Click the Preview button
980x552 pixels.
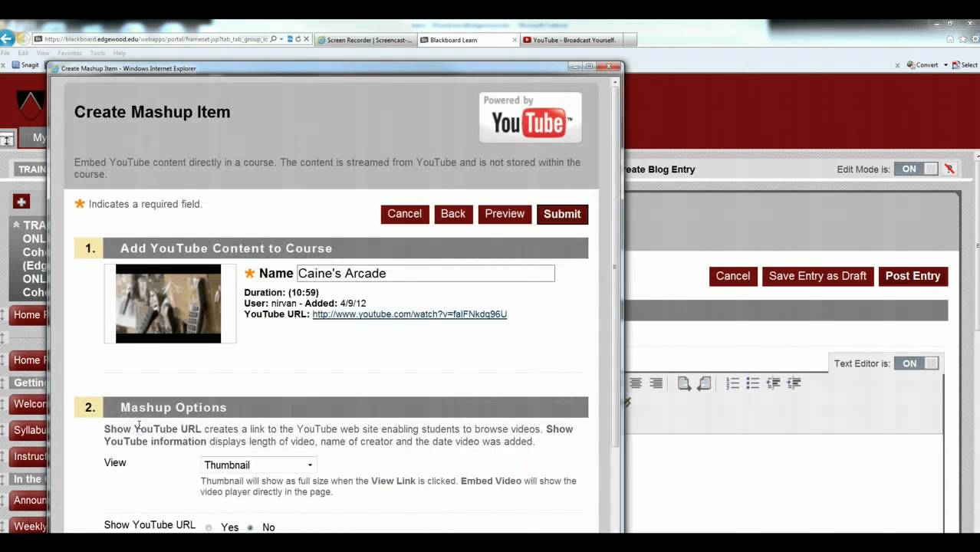(505, 214)
